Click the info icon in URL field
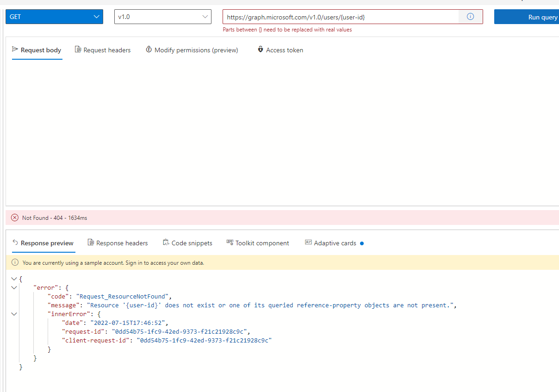The image size is (559, 392). (x=471, y=17)
